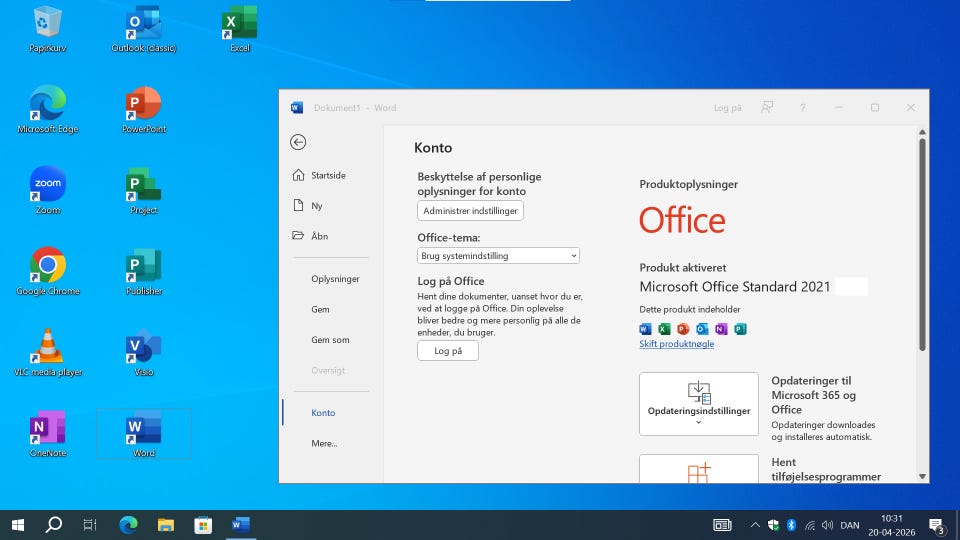
Task: Select the Project desktop shortcut
Action: click(x=144, y=191)
